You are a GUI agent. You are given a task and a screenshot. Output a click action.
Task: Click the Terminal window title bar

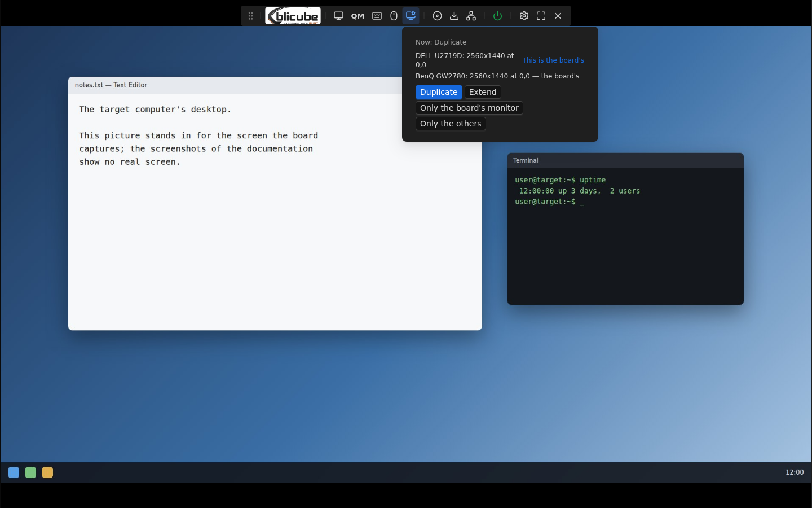(625, 161)
